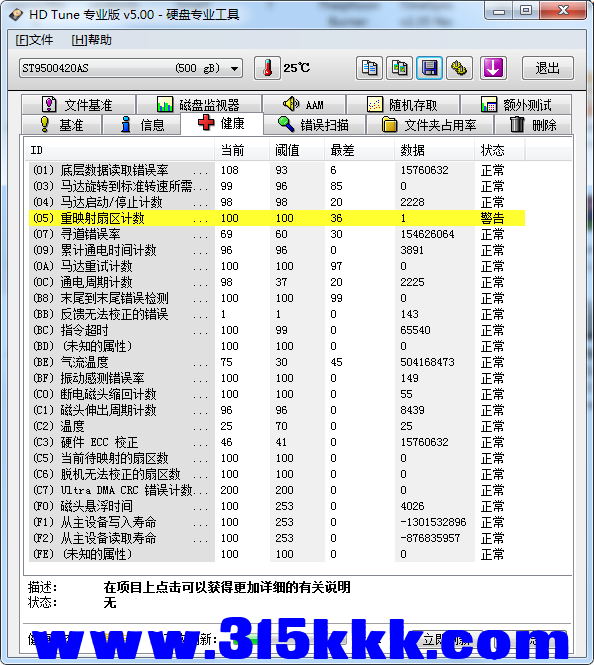The width and height of the screenshot is (594, 665).
Task: Copy info to clipboard icon
Action: (369, 68)
